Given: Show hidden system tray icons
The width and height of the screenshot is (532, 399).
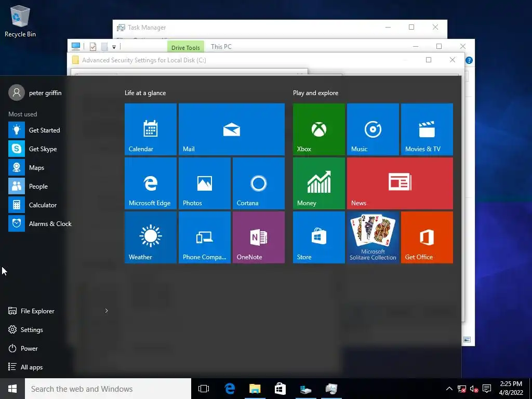Looking at the screenshot, I should coord(449,389).
